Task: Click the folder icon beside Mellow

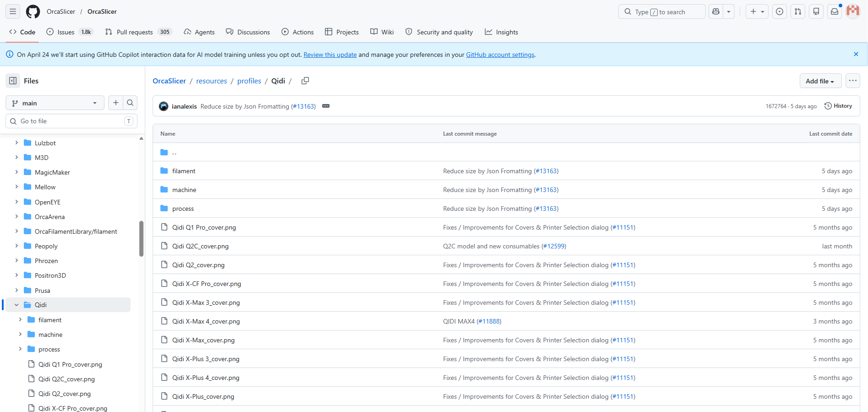Action: [27, 187]
